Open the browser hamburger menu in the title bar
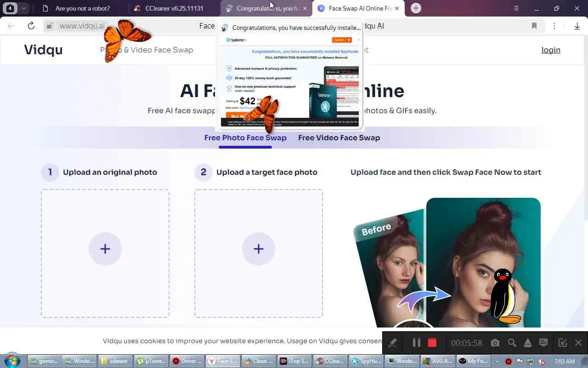Screen dimensions: 588x368 click(516, 8)
